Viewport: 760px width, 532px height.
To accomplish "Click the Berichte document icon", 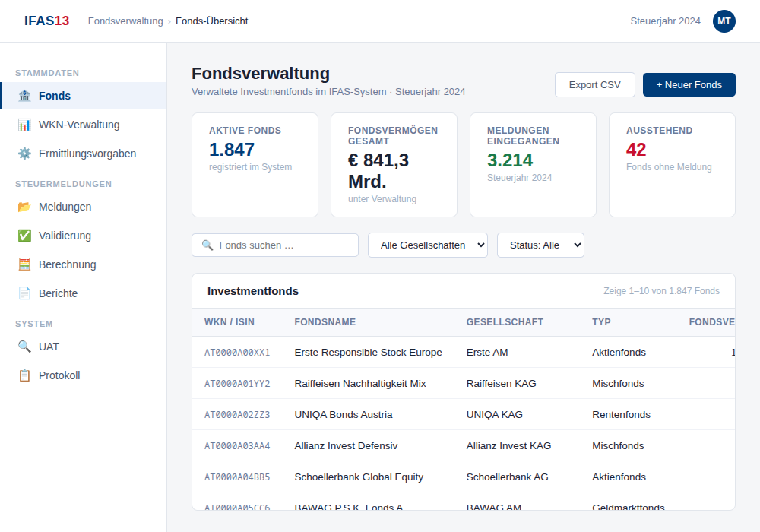I will [x=25, y=293].
